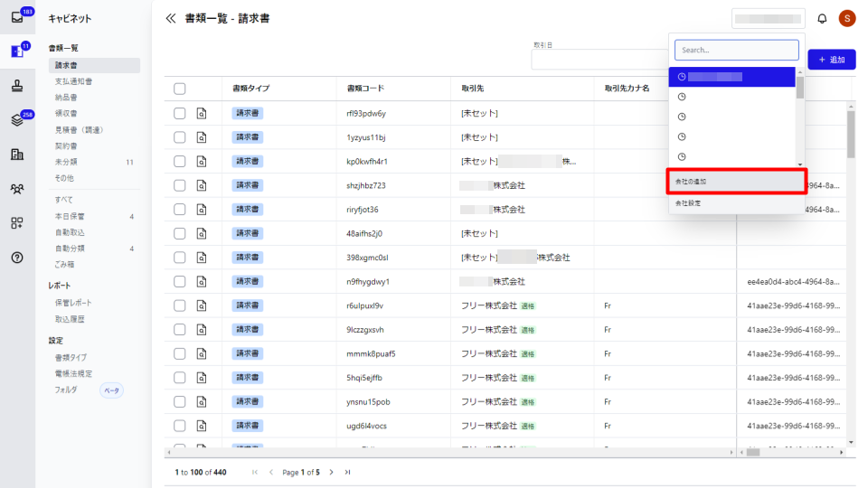Open document preview icon for mmmk8puaf5
Viewport: 868px width, 488px height.
202,353
